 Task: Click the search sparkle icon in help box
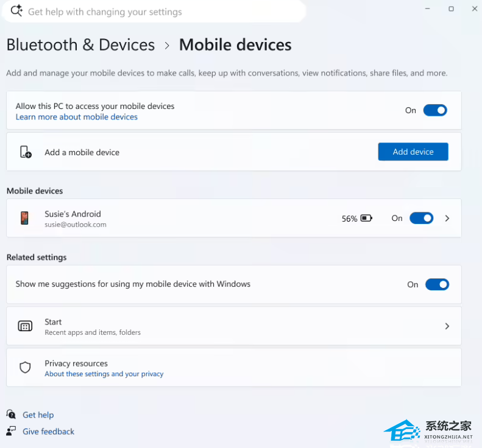pyautogui.click(x=16, y=11)
